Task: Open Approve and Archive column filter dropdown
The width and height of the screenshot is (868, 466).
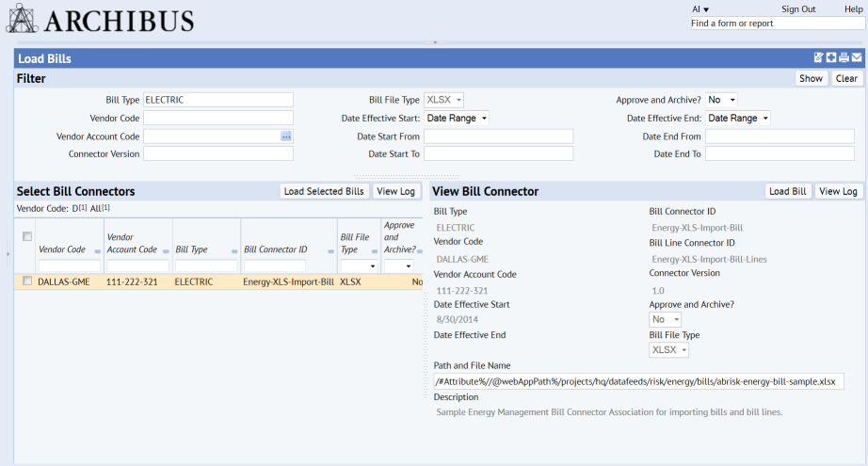Action: 399,266
